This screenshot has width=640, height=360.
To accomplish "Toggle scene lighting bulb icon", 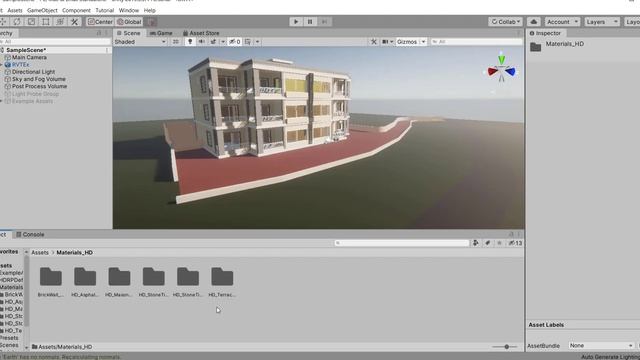I will click(190, 42).
